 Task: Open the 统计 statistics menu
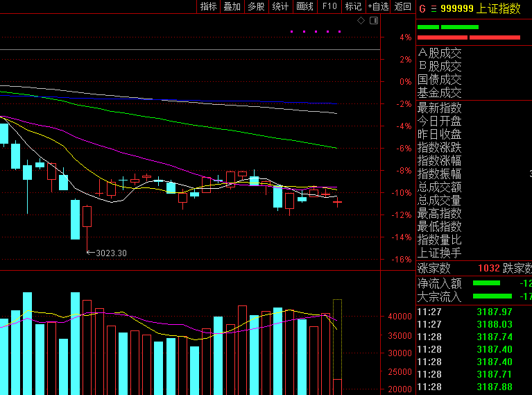point(280,6)
